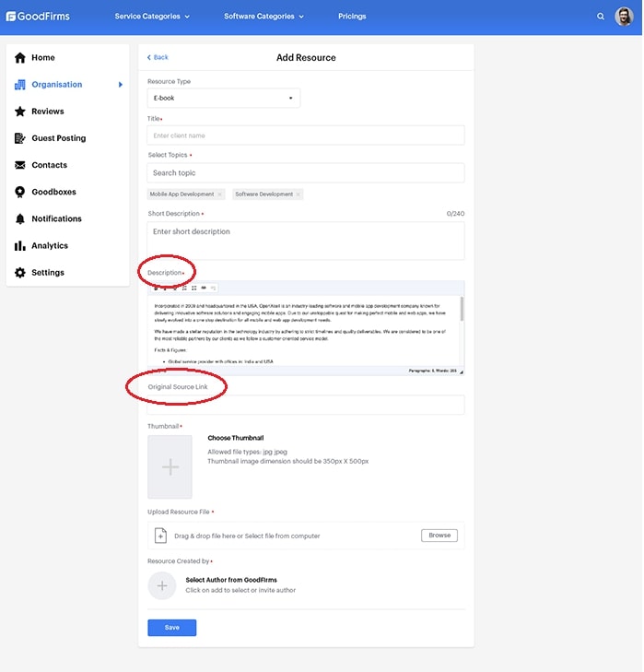
Task: Expand the Service Categories menu
Action: pyautogui.click(x=152, y=17)
